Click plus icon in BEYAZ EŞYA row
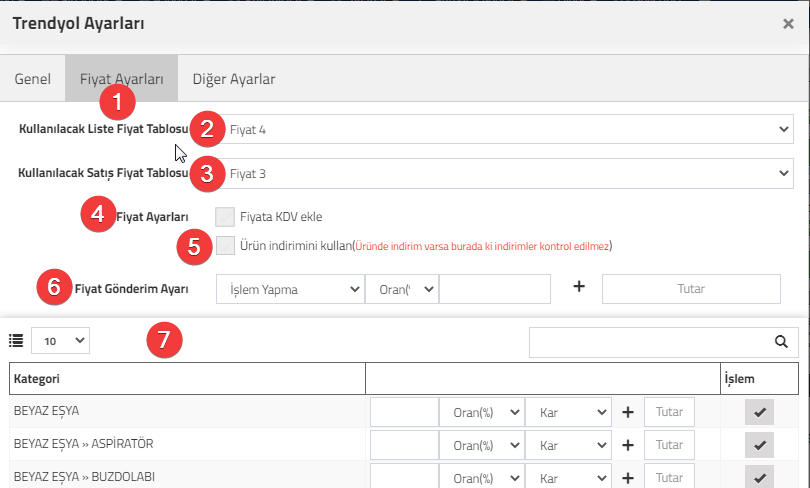Screen dimensions: 810x488 coord(628,412)
